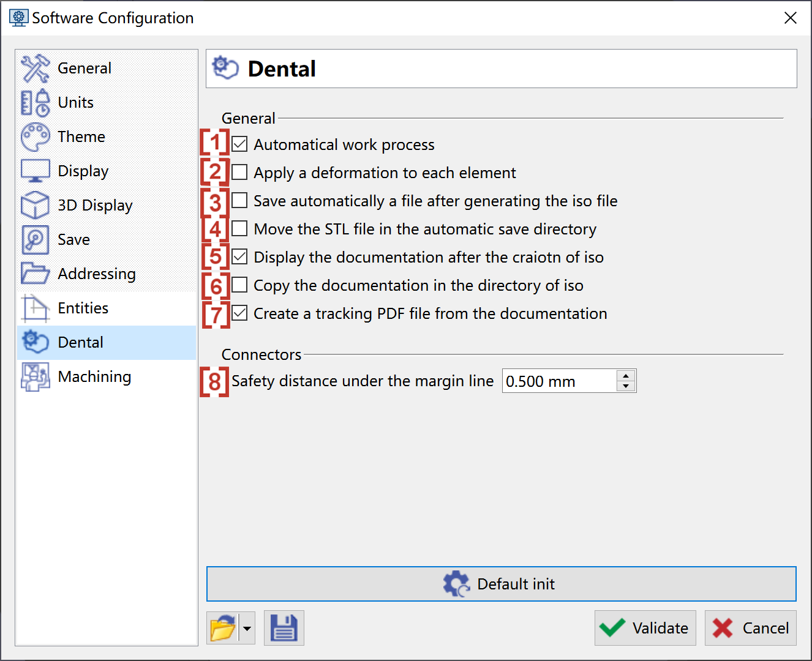Enable Apply a deformation to each element
812x661 pixels.
point(240,173)
